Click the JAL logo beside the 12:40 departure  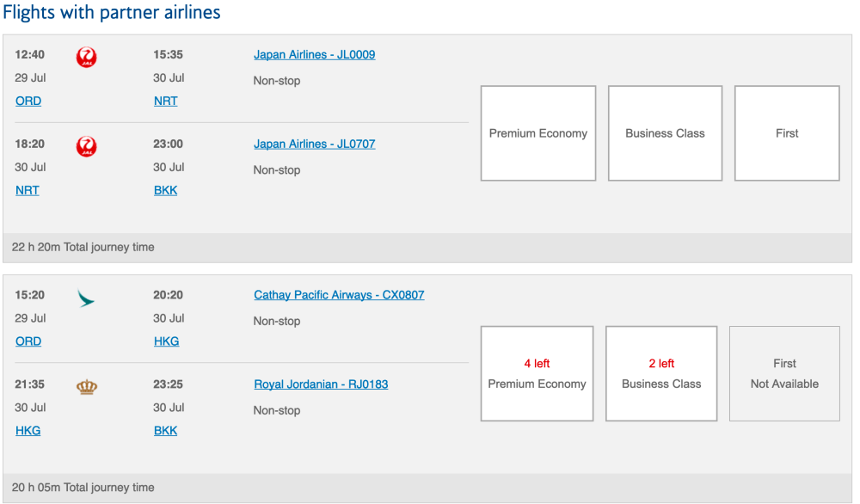pos(86,58)
